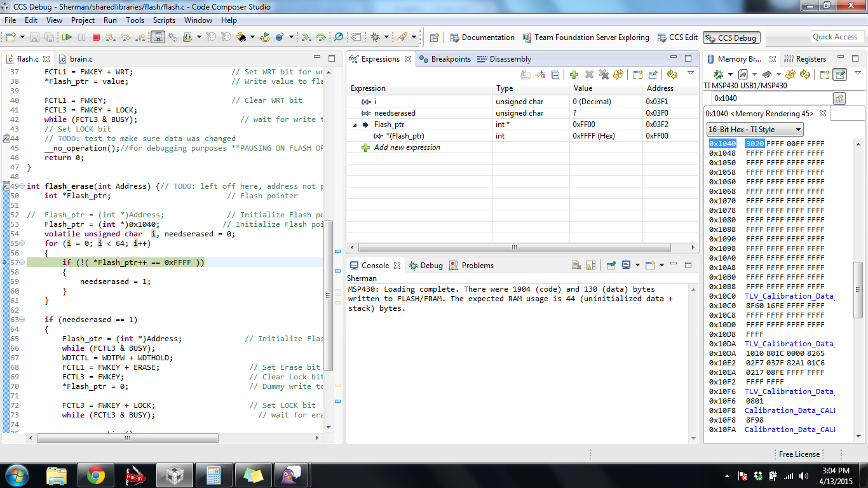The width and height of the screenshot is (868, 488).
Task: Click the Skip All Breakpoints icon
Action: click(x=339, y=37)
